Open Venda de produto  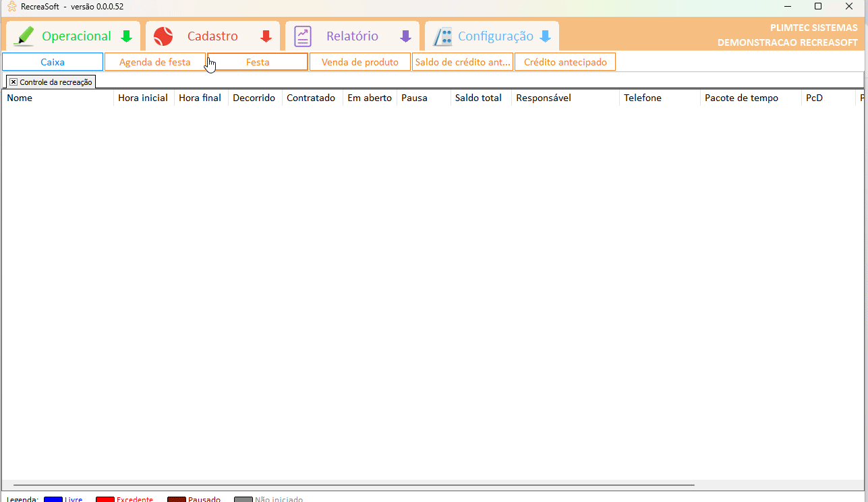coord(360,62)
